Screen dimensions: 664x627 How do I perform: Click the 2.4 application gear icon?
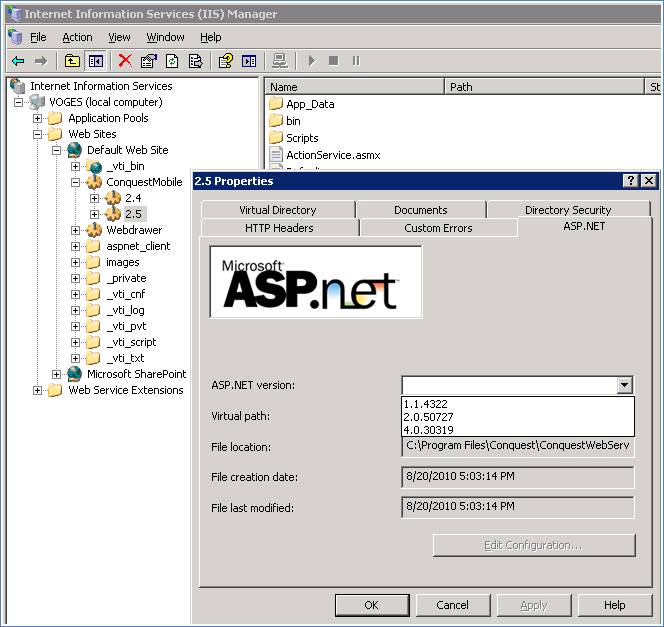[113, 198]
